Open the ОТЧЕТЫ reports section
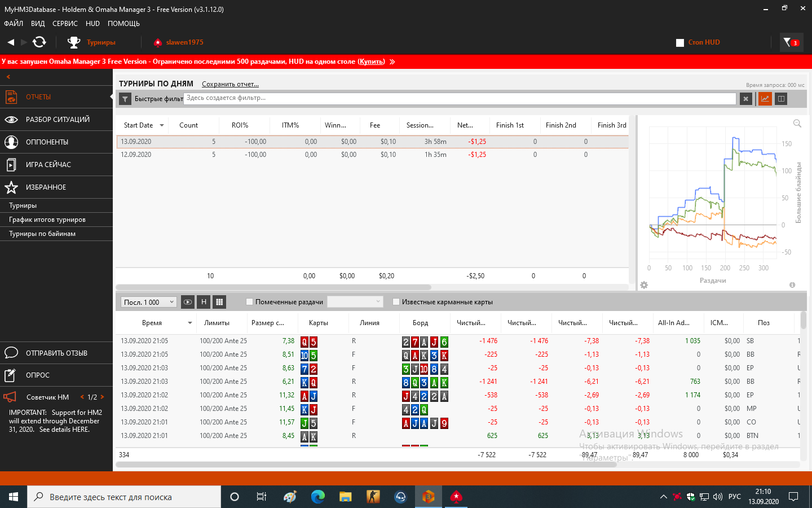Viewport: 812px width, 508px height. point(56,97)
